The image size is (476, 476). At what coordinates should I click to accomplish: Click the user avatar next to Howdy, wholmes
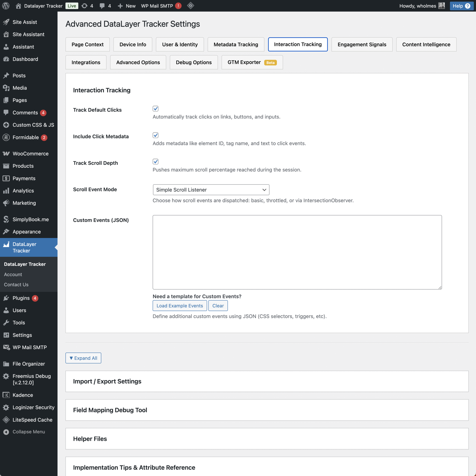click(441, 6)
